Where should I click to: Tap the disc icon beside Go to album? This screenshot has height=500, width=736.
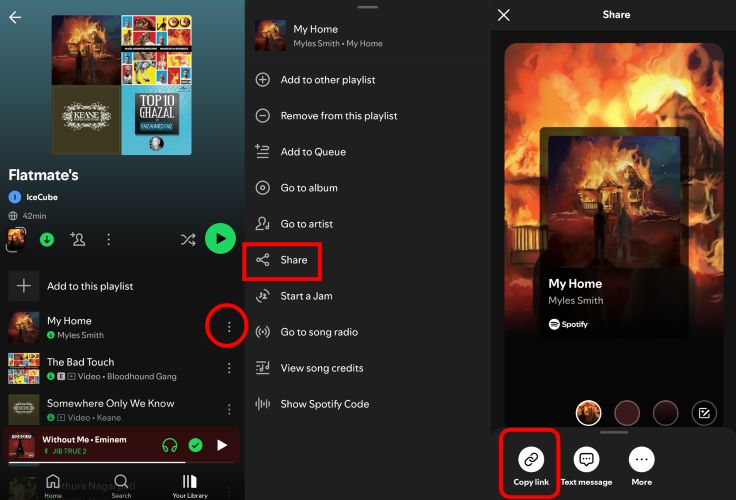click(262, 188)
